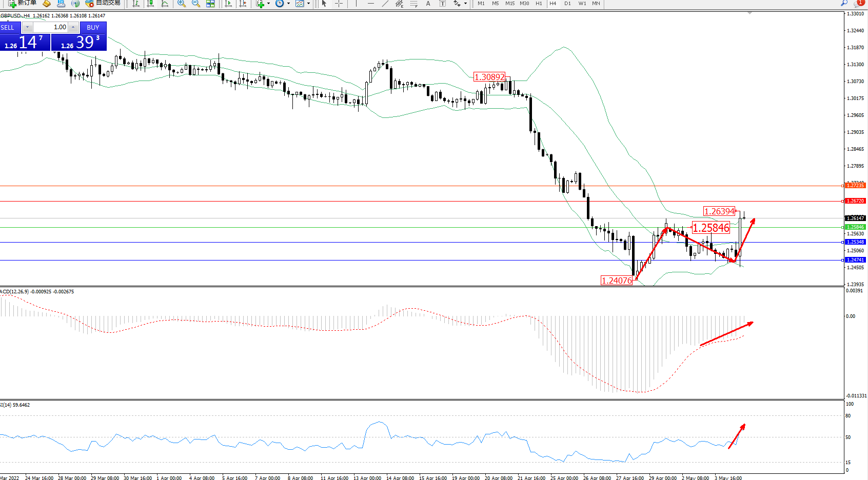
Task: Select the horizontal line drawing tool
Action: click(x=371, y=4)
